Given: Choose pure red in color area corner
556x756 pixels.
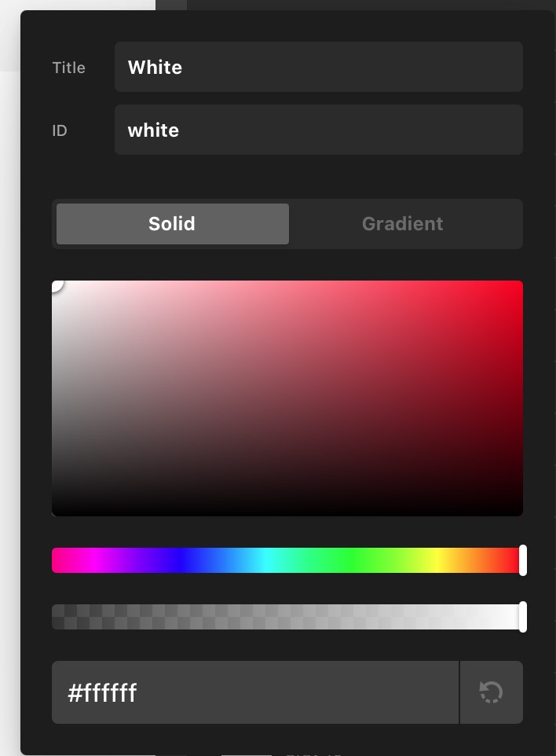Looking at the screenshot, I should click(519, 284).
